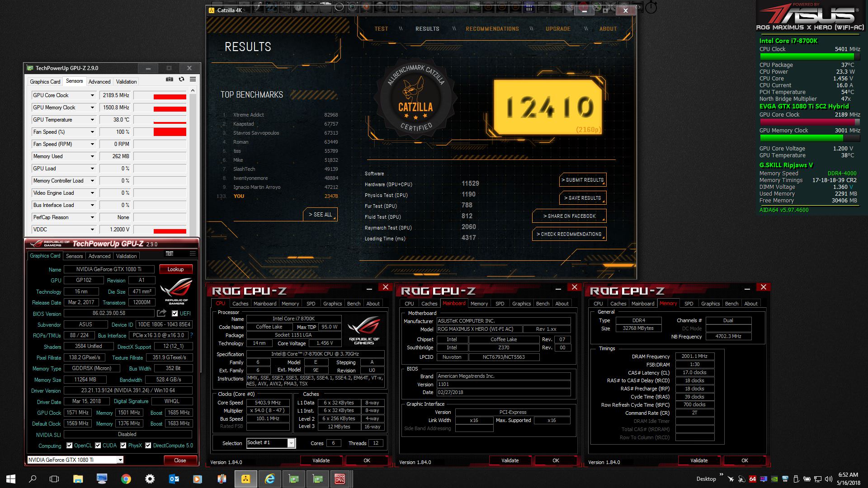Viewport: 868px width, 488px height.
Task: Click the Specification field in CPU-Z
Action: 315,354
